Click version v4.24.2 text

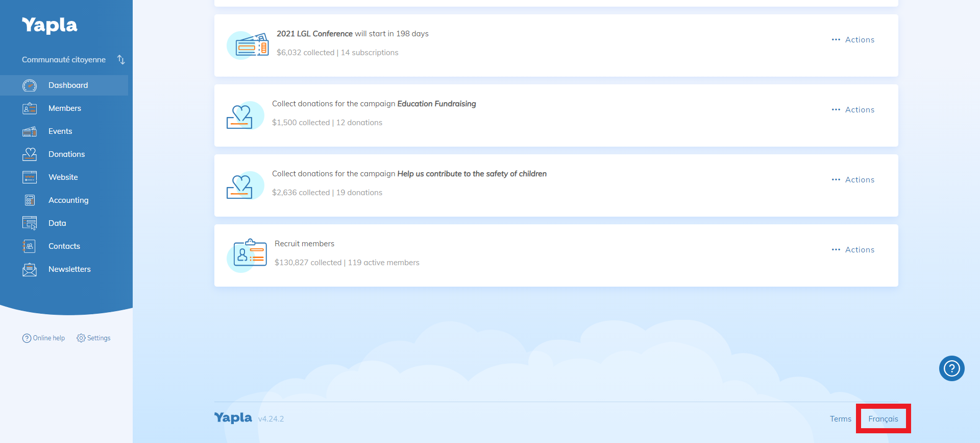[271, 419]
